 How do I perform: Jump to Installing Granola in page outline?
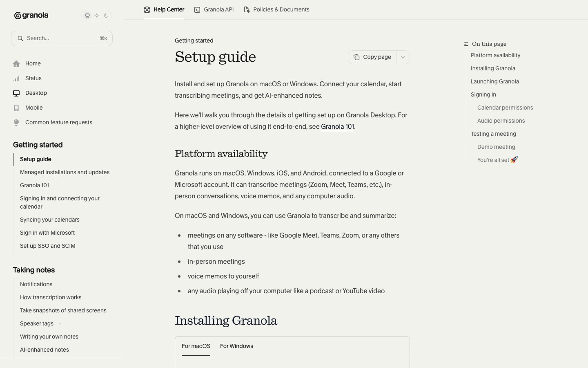[x=493, y=69]
